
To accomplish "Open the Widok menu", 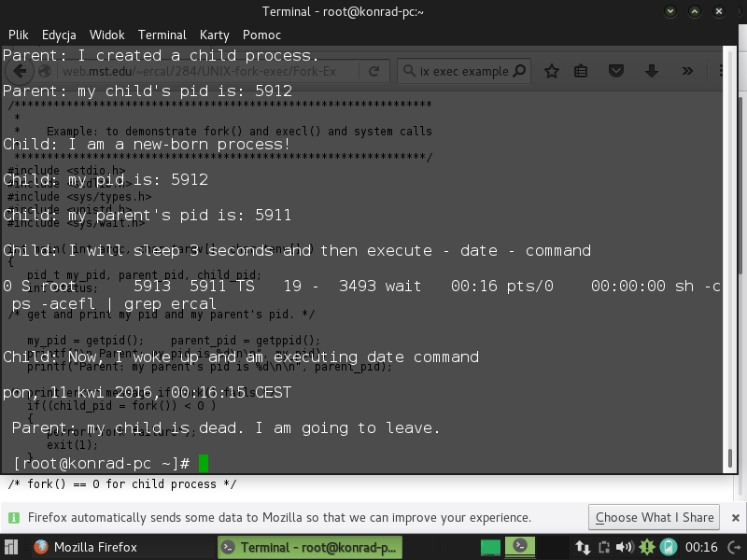I will click(x=108, y=35).
